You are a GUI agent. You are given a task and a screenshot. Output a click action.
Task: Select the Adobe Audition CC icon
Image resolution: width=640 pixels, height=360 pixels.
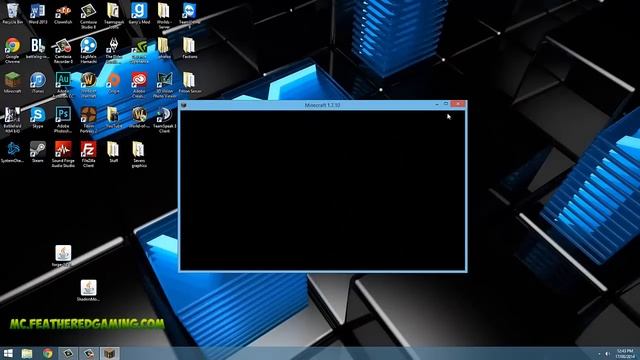[63, 85]
